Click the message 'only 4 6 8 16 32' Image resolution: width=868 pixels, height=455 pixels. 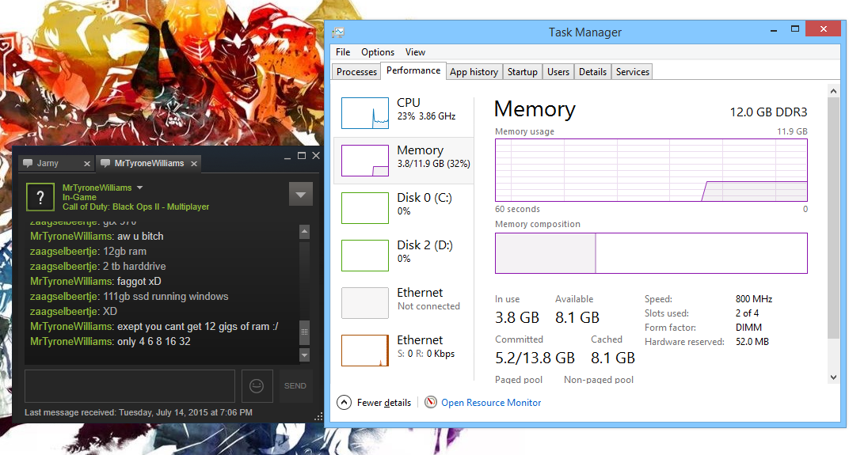154,342
